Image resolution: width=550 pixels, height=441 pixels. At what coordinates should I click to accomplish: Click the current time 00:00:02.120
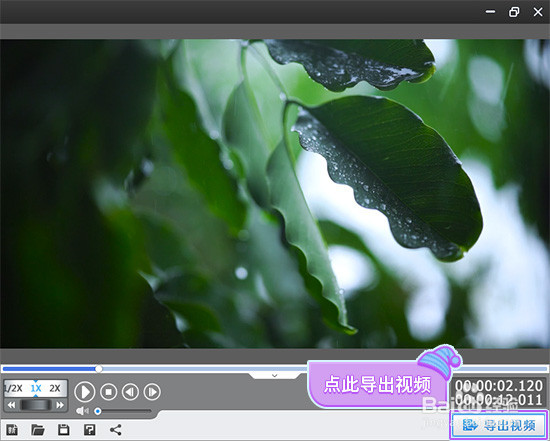(x=498, y=386)
